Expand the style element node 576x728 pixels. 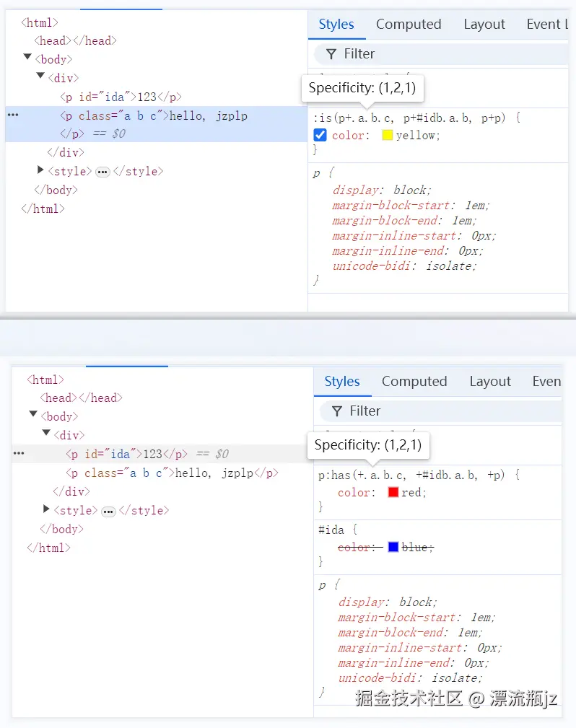coord(40,171)
